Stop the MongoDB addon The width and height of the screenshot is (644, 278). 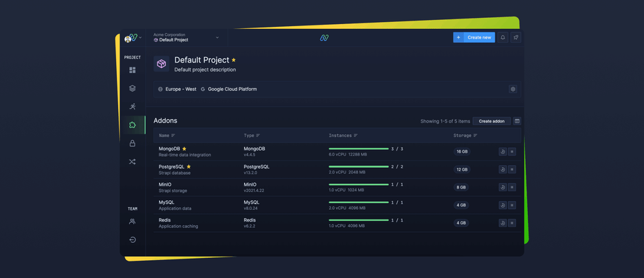click(512, 152)
